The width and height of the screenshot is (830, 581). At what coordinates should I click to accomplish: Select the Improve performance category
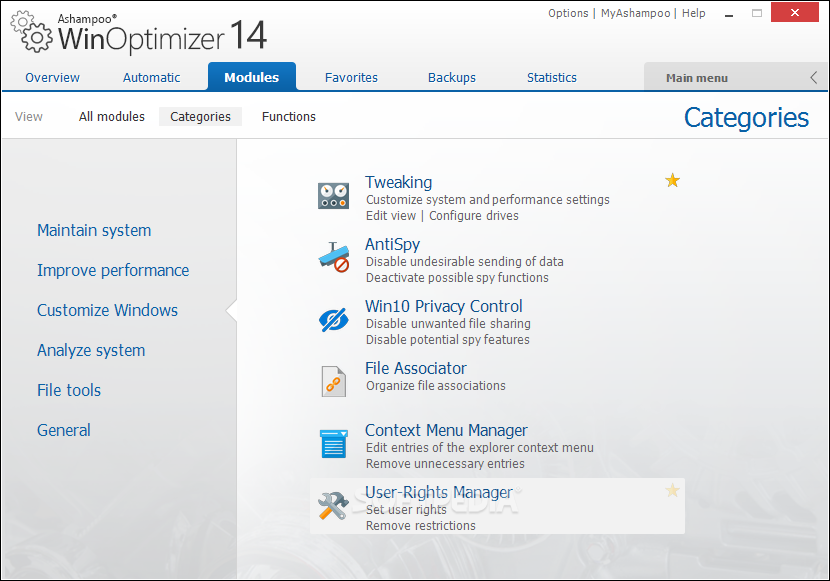[113, 270]
